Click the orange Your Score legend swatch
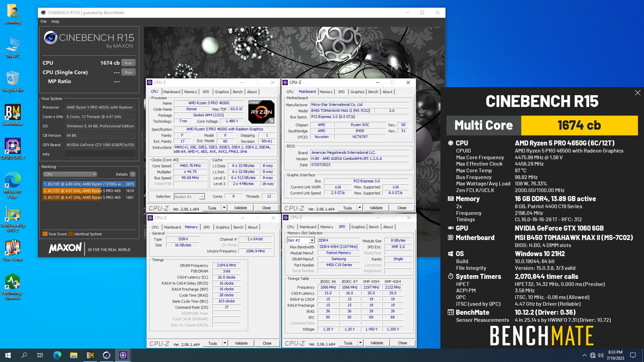Viewport: 644px width, 362px height. click(x=45, y=234)
